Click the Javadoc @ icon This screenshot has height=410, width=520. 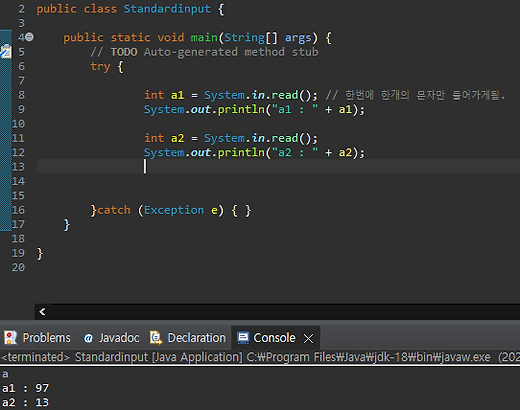(88, 338)
